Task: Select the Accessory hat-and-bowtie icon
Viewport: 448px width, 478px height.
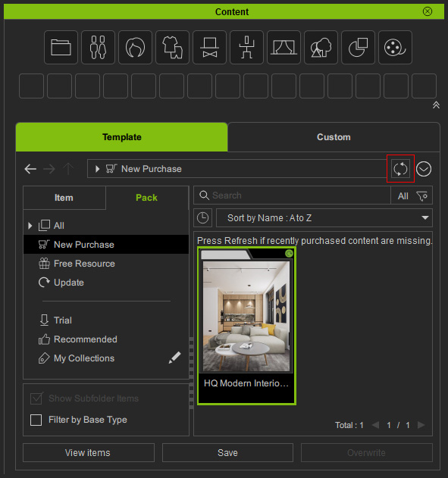Action: click(x=209, y=47)
